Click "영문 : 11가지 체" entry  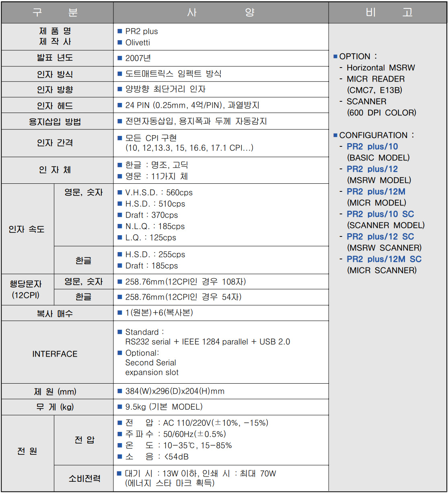coord(156,177)
